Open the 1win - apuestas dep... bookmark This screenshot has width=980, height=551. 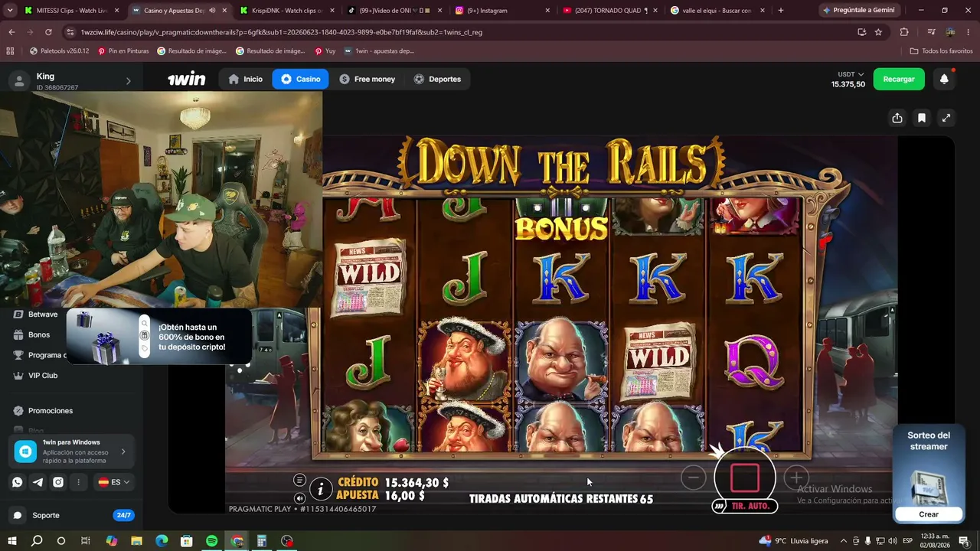379,51
